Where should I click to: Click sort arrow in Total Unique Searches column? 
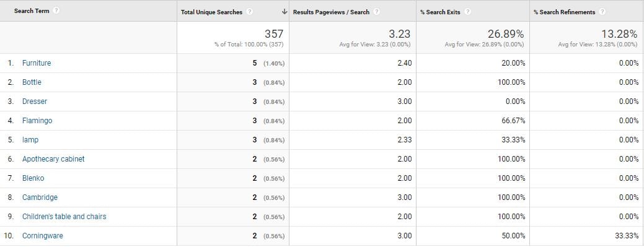coord(285,12)
